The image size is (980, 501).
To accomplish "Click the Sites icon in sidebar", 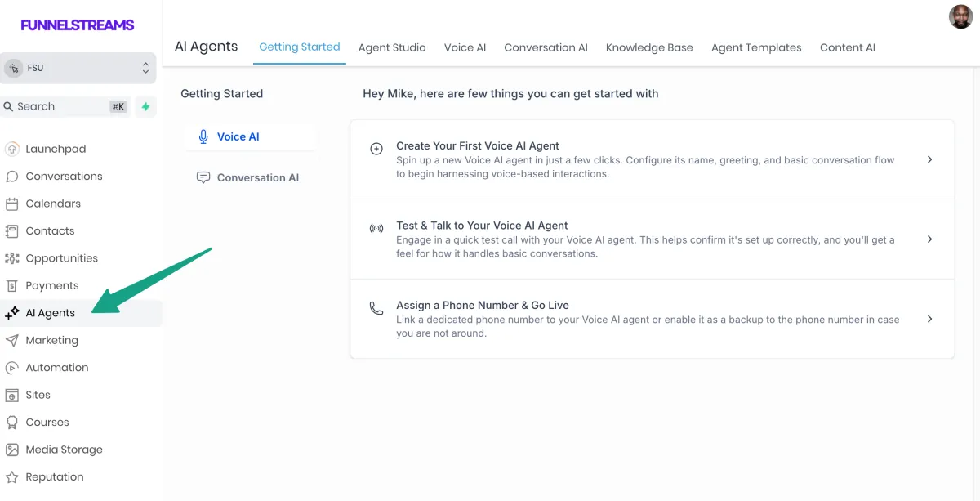I will (11, 395).
